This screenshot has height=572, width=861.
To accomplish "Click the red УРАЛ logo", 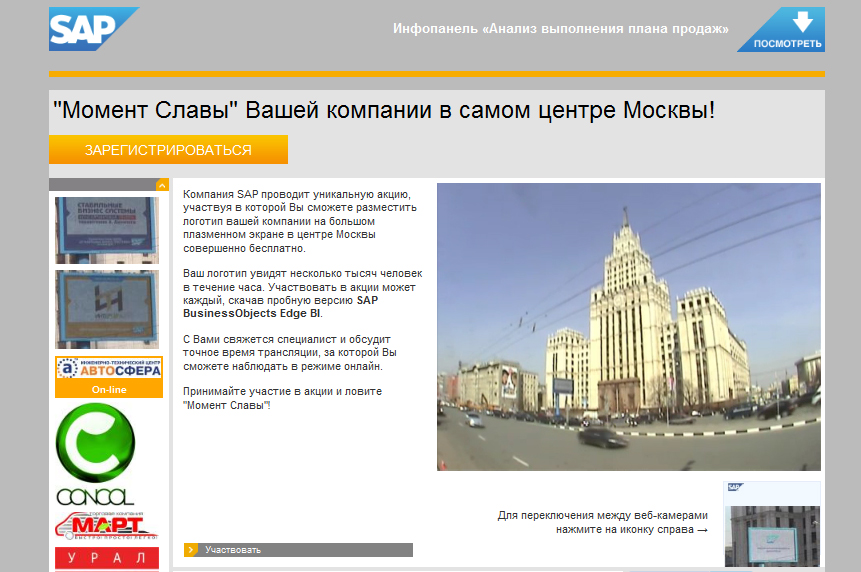I will pos(107,558).
